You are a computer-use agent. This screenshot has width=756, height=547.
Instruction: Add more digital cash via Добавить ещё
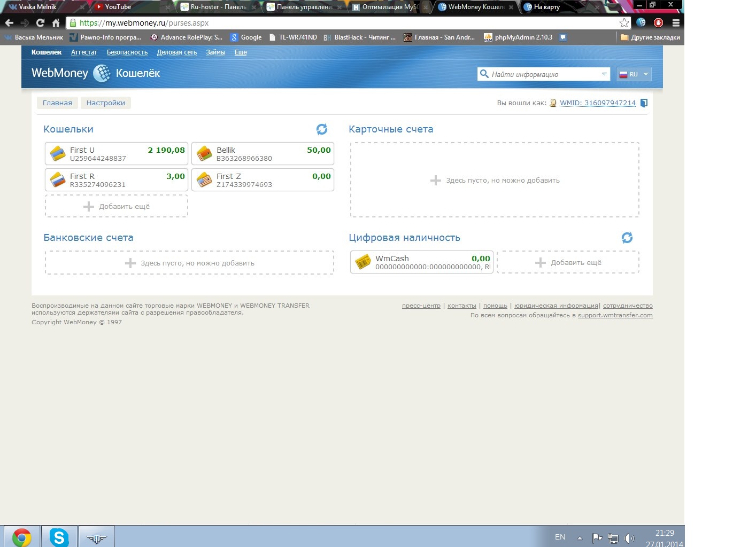(x=568, y=262)
